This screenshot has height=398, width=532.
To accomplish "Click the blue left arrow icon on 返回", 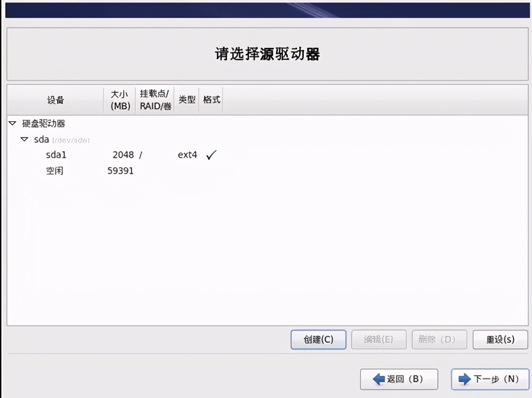I will (379, 379).
